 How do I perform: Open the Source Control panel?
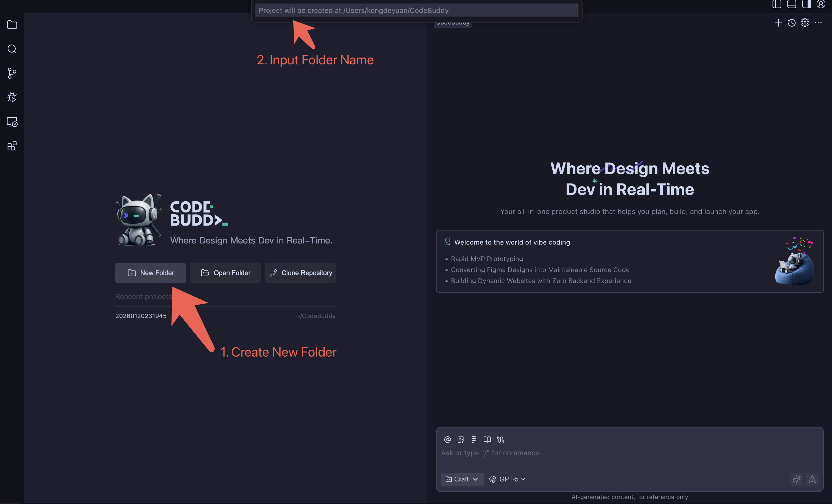tap(12, 73)
